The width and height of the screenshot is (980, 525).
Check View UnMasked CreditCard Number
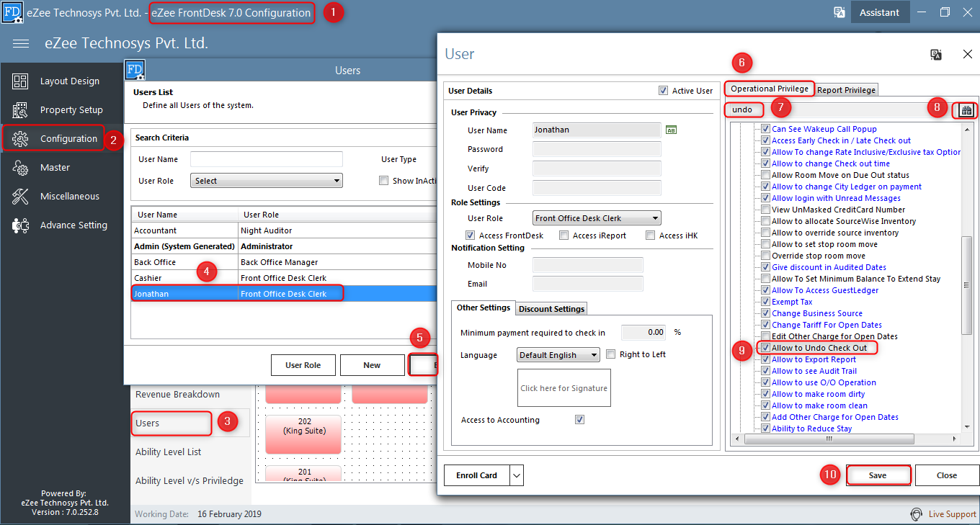(766, 210)
